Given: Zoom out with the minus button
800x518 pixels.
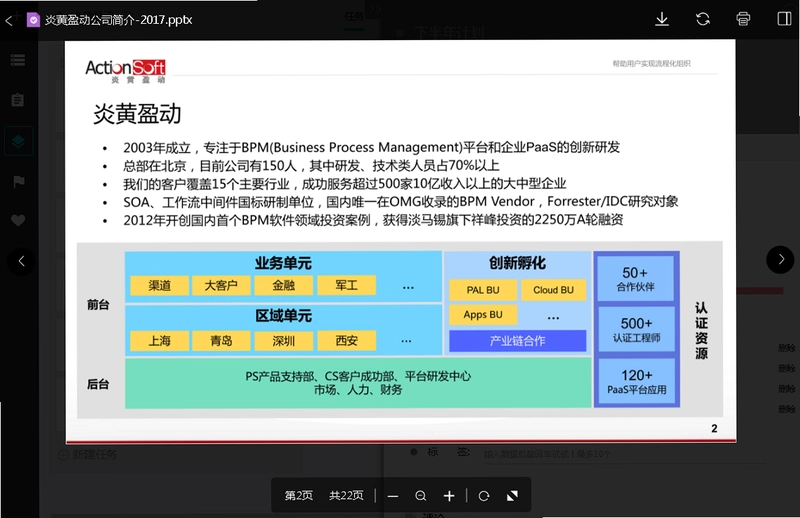Looking at the screenshot, I should coord(392,496).
